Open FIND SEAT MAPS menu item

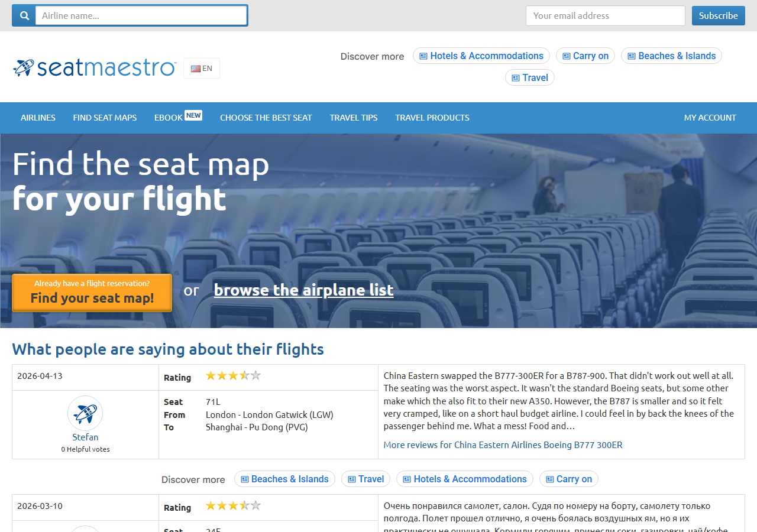pyautogui.click(x=105, y=118)
